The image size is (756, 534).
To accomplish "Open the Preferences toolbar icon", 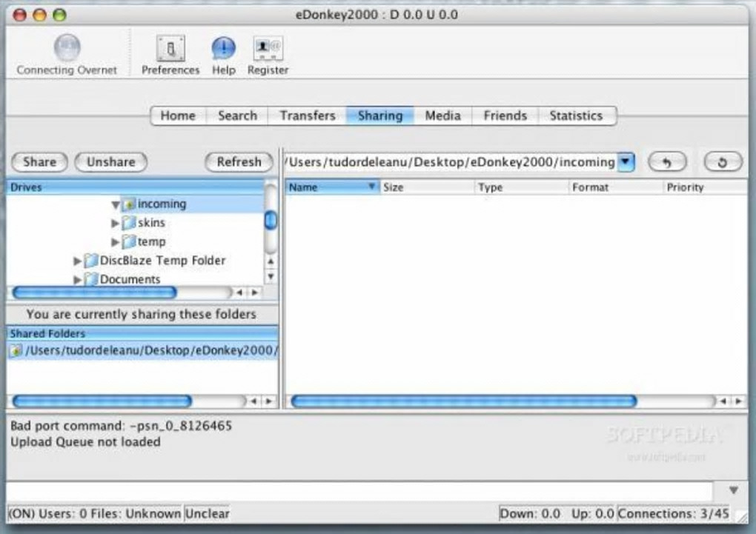I will click(170, 48).
